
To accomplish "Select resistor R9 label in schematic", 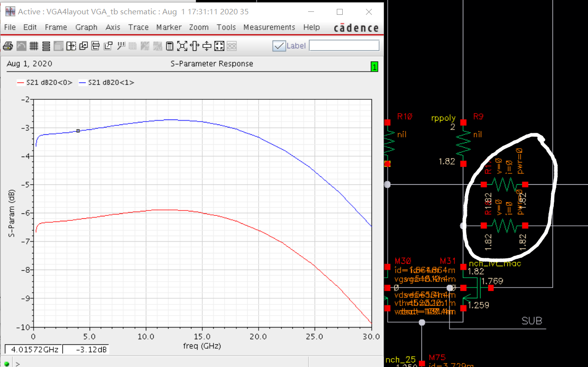I will tap(478, 117).
